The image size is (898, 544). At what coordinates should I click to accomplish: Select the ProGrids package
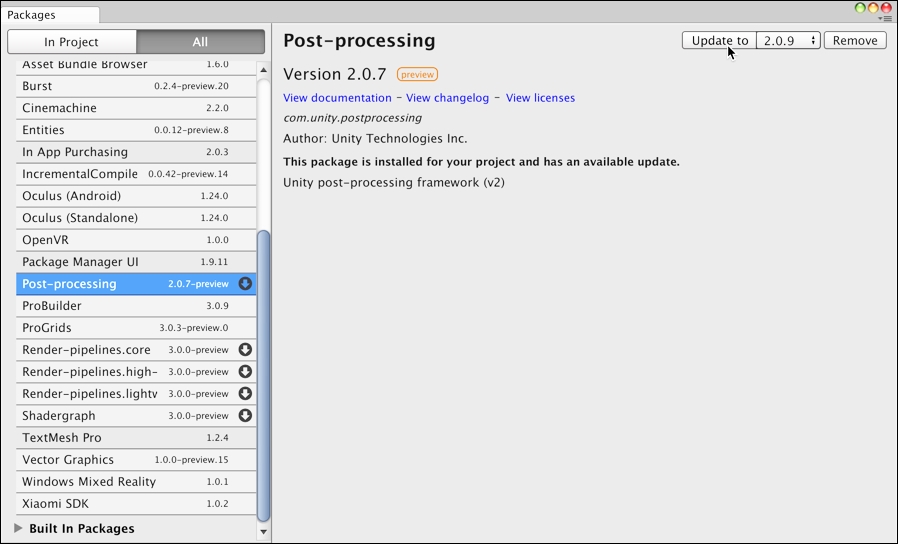[x=136, y=328]
